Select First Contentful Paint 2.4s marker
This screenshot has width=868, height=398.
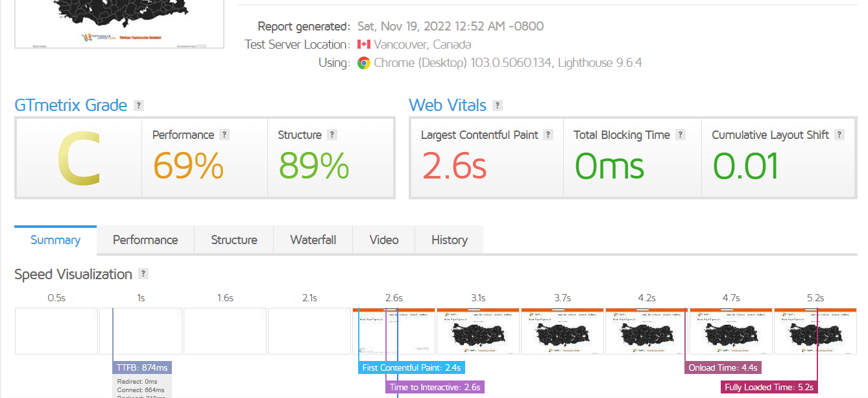point(411,367)
